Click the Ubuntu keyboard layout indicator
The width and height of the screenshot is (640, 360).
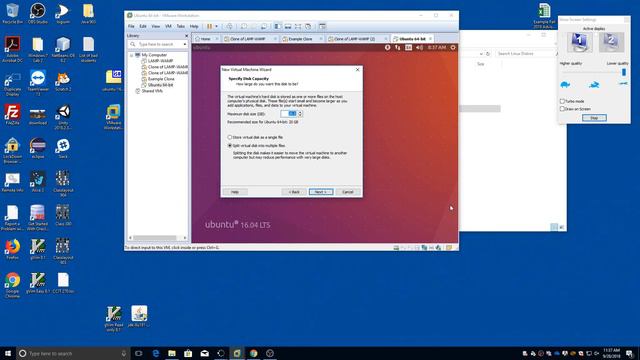point(409,48)
